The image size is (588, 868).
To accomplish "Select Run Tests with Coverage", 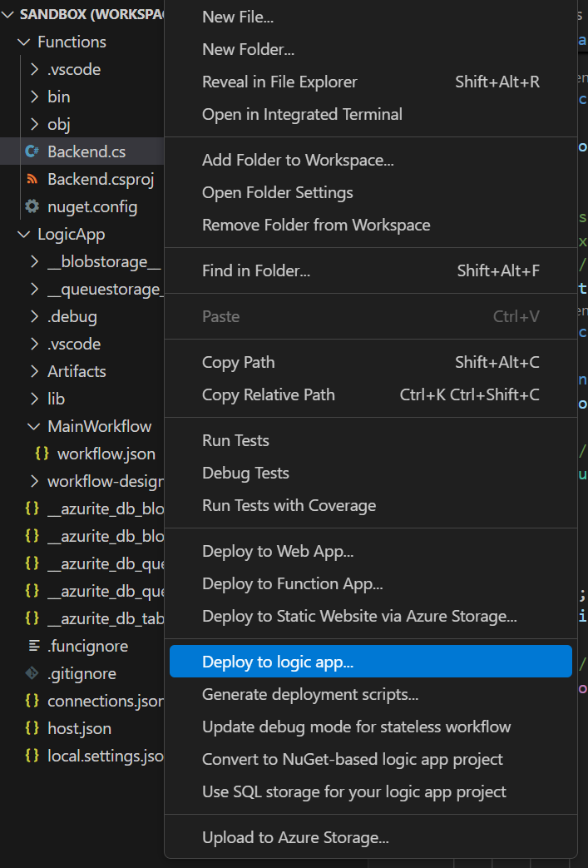I will tap(289, 505).
